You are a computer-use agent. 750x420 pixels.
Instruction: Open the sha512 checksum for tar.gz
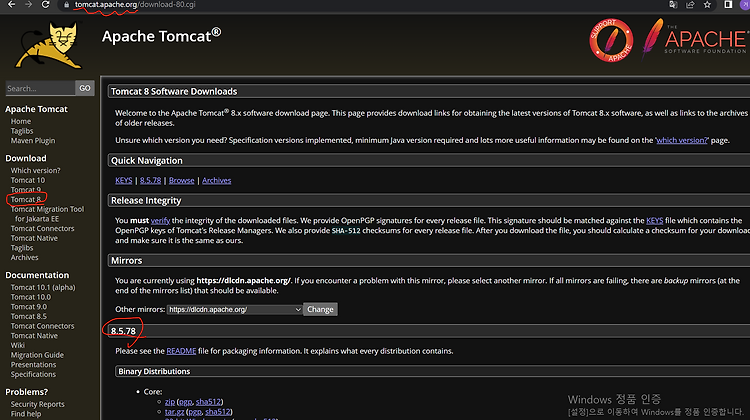[218, 412]
